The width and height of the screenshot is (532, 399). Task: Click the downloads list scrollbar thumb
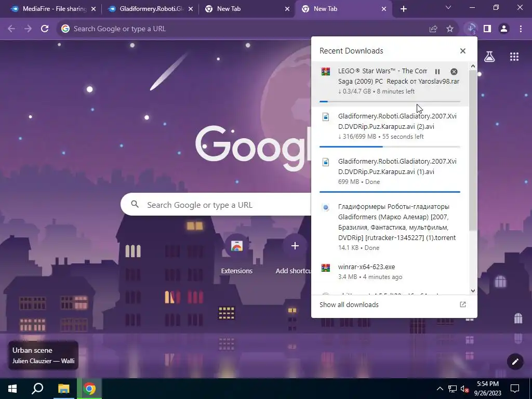point(473,150)
